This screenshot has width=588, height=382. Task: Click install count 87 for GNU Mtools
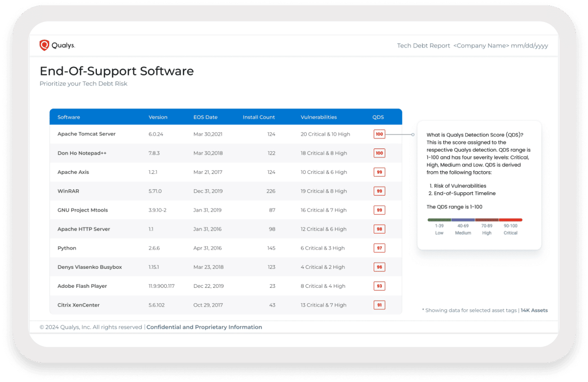[x=272, y=210]
